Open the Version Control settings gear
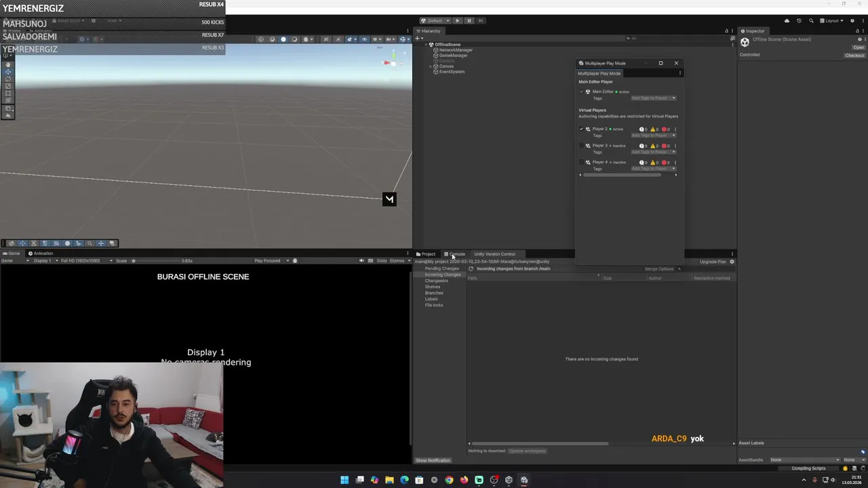The width and height of the screenshot is (868, 488). pyautogui.click(x=732, y=262)
